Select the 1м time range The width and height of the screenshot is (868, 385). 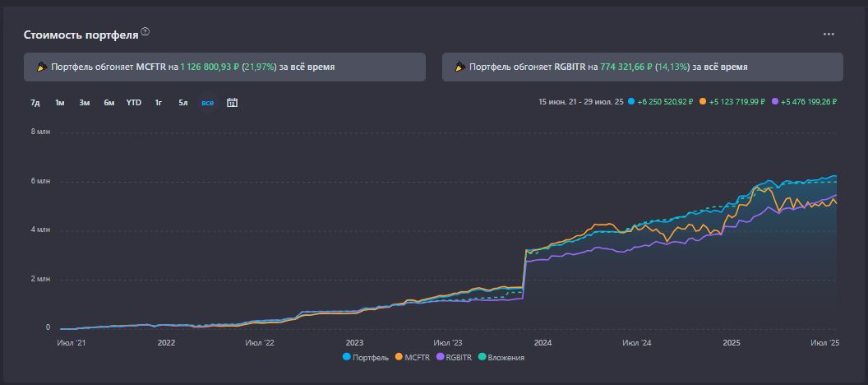tap(60, 103)
